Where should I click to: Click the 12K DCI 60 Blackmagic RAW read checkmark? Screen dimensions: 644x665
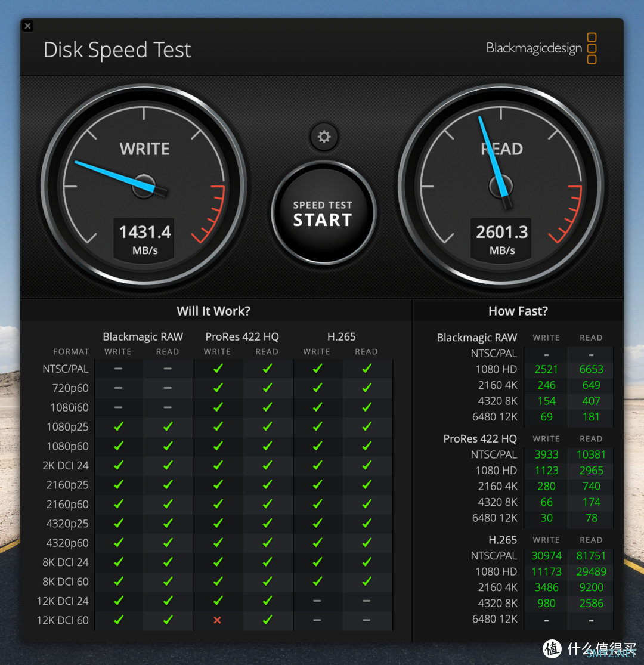point(168,620)
